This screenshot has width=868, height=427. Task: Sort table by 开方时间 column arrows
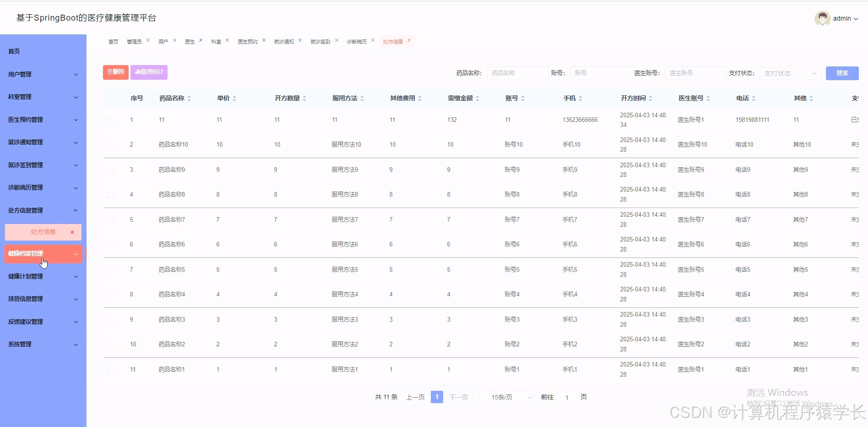(651, 98)
